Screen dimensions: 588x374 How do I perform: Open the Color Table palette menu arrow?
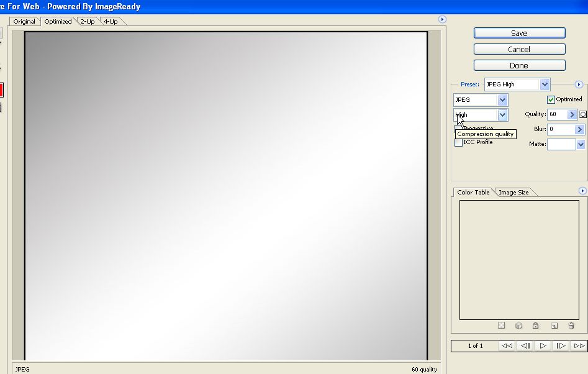(582, 191)
